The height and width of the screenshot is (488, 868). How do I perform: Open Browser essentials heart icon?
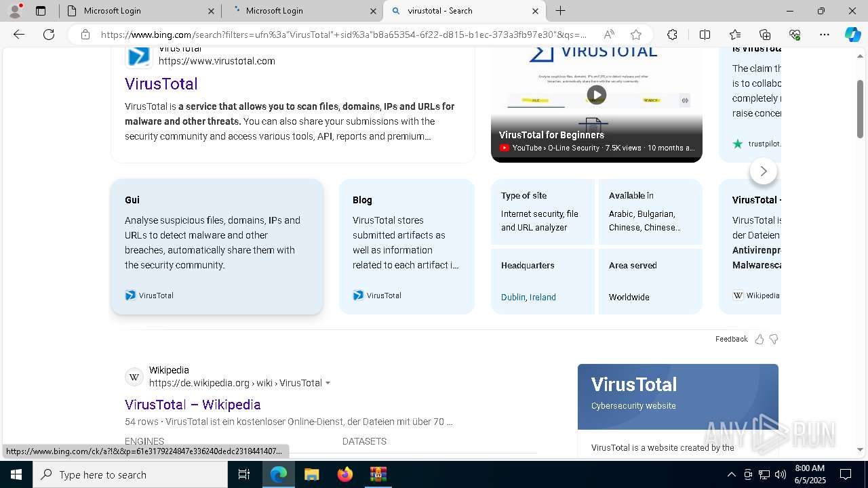click(795, 35)
